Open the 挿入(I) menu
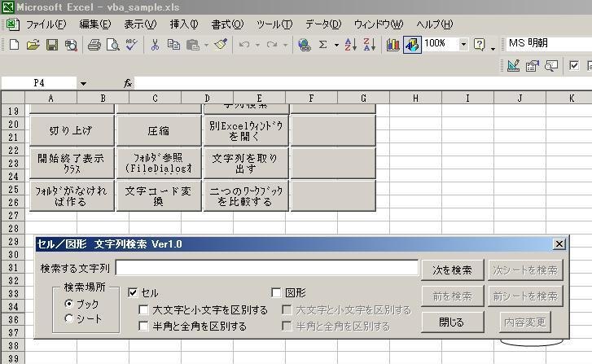The height and width of the screenshot is (364, 592). click(x=184, y=24)
